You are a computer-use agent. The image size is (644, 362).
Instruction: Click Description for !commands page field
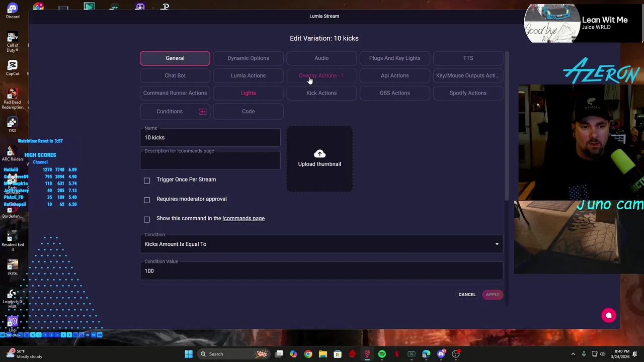coord(210,159)
